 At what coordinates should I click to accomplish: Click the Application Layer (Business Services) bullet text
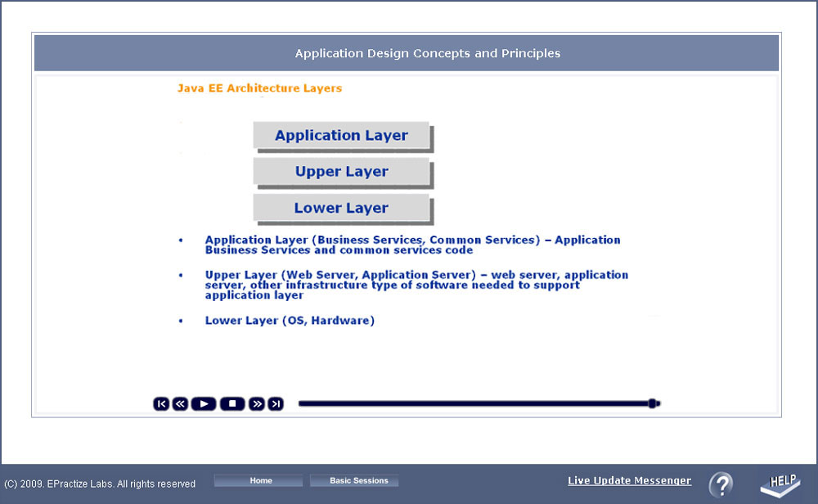coord(412,245)
